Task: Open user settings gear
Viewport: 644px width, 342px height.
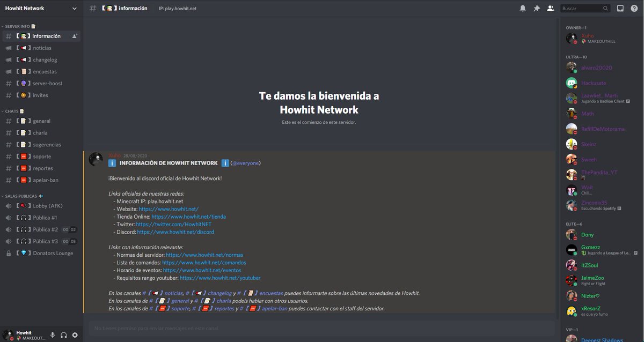Action: (x=75, y=334)
